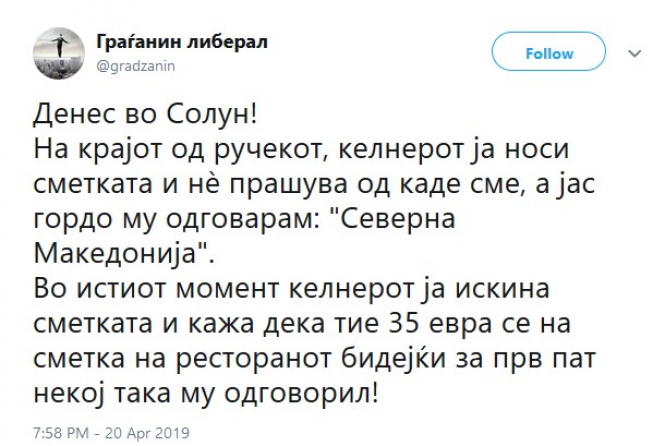Click the quoted word "Северна" in the tweet

pyautogui.click(x=392, y=219)
